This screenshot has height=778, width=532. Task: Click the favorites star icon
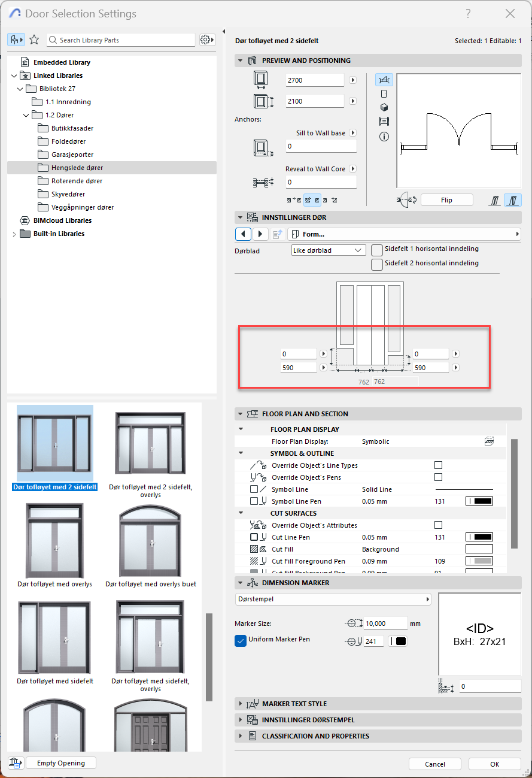(x=34, y=40)
